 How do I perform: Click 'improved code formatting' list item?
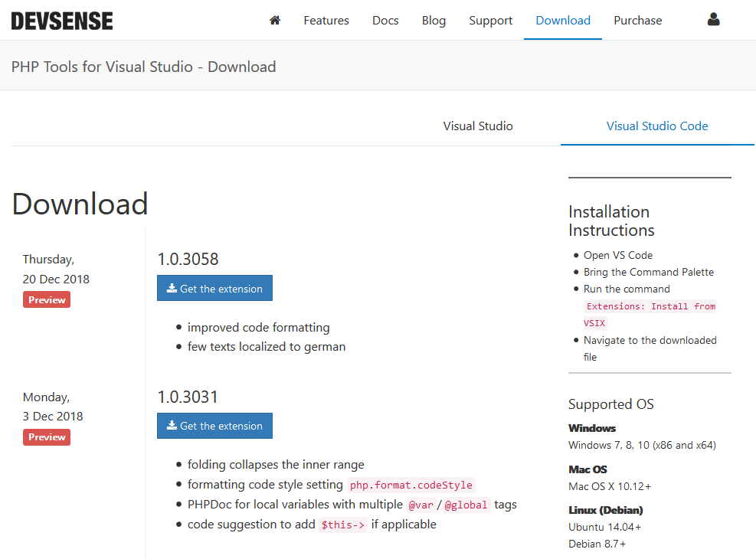click(x=258, y=328)
